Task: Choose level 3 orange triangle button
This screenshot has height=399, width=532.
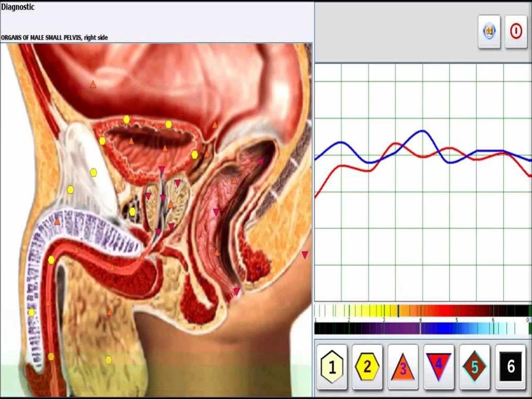Action: pyautogui.click(x=403, y=367)
